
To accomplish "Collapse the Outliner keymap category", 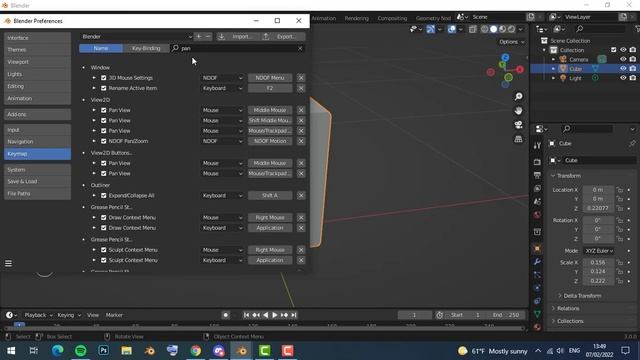I will (84, 185).
